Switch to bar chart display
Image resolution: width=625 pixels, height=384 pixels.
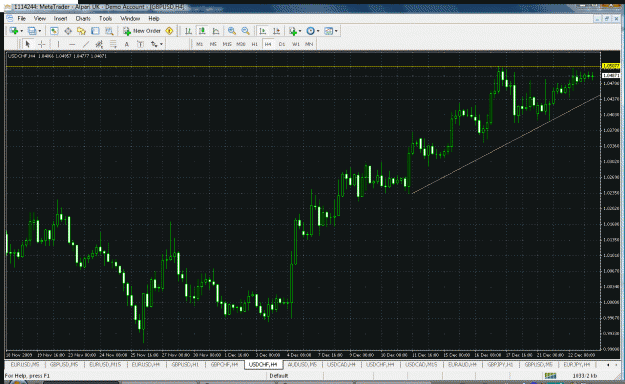point(188,31)
